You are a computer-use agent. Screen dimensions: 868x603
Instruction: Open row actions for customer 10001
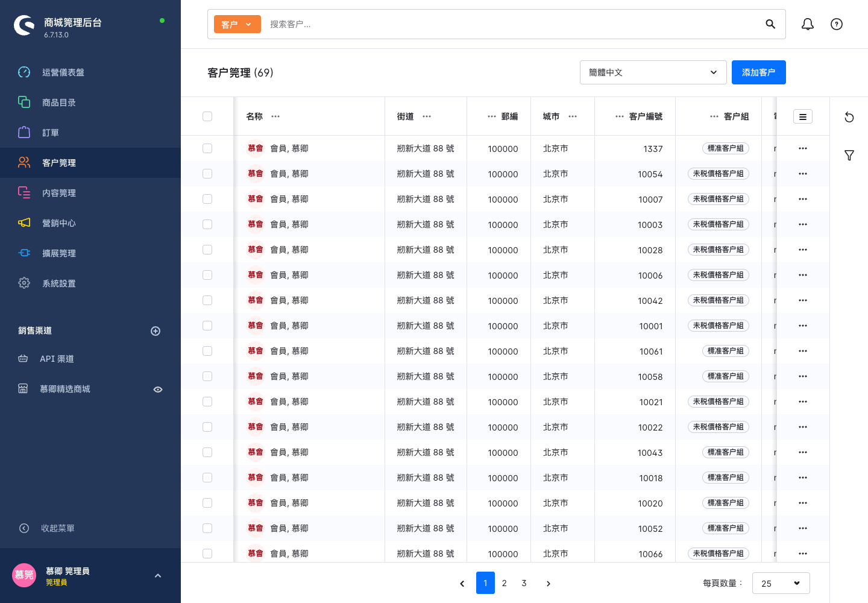point(803,326)
